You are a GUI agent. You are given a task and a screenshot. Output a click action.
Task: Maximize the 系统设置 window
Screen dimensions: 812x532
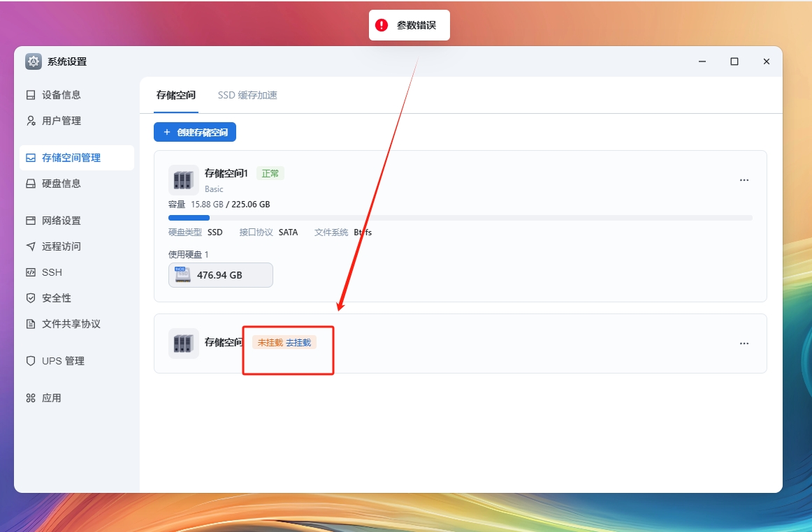coord(734,61)
